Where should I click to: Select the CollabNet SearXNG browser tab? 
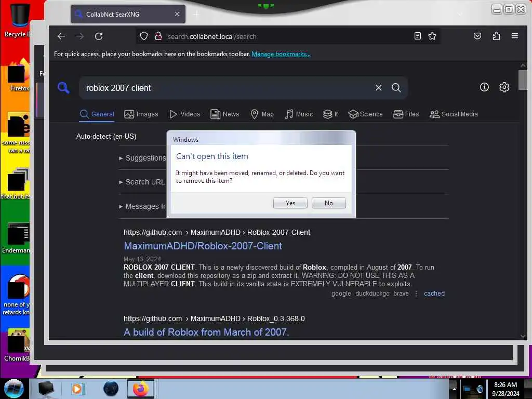(x=128, y=14)
